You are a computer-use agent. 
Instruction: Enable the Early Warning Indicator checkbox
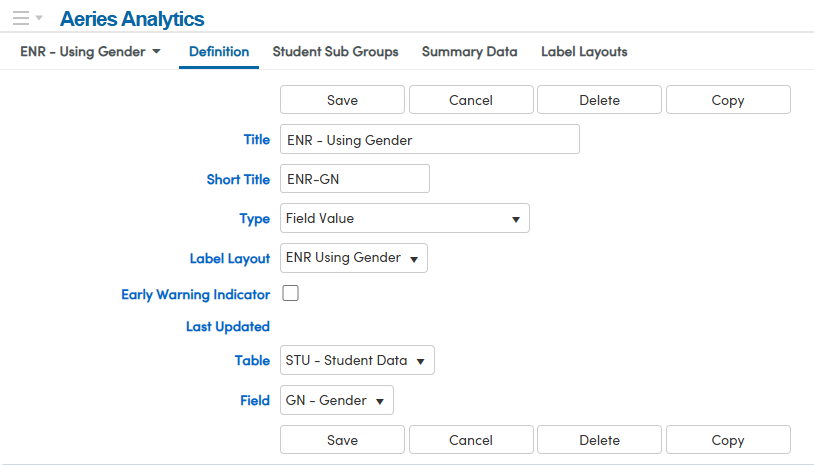click(x=291, y=294)
